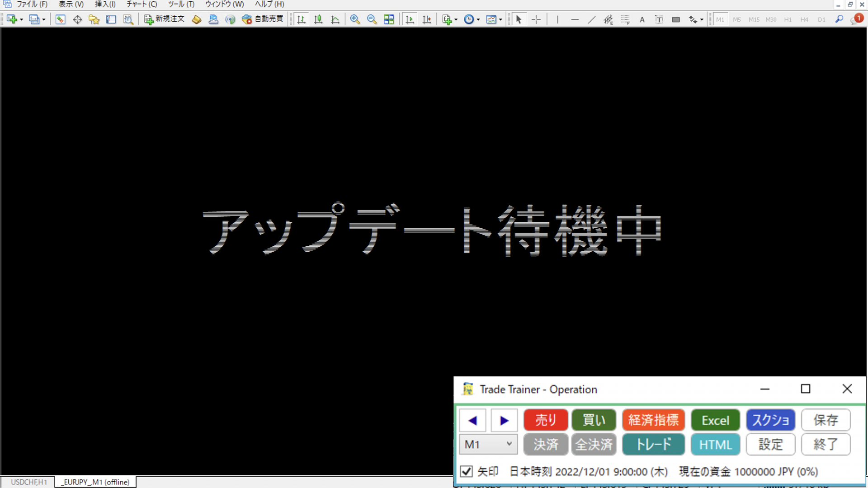The image size is (868, 488).
Task: Select the Trendline drawing tool
Action: tap(592, 19)
